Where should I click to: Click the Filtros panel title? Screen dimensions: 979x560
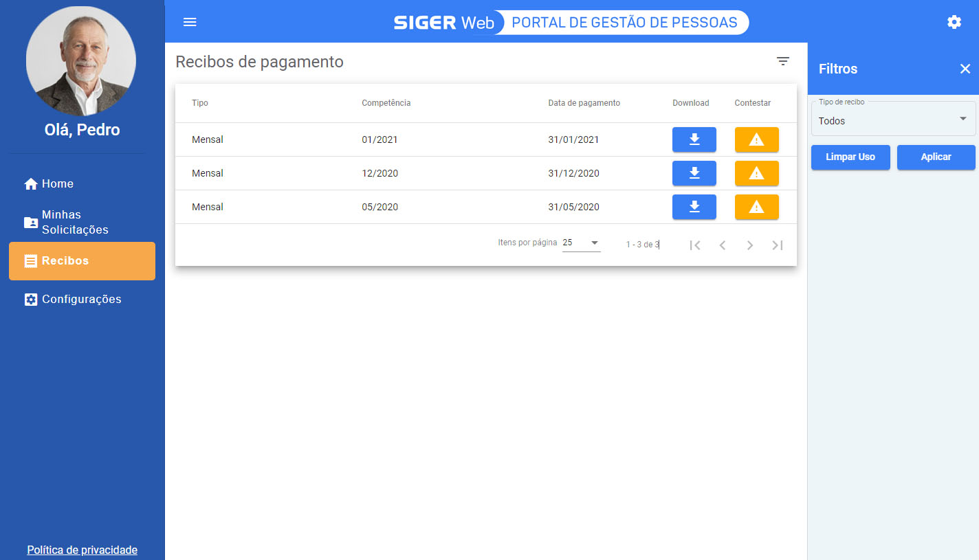[x=838, y=69]
